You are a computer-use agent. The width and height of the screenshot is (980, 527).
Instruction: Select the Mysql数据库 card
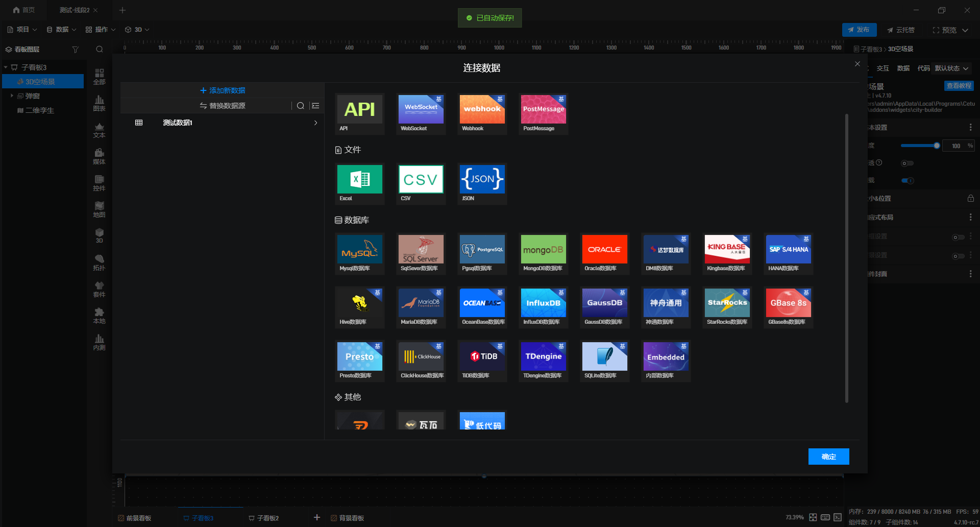pyautogui.click(x=360, y=254)
